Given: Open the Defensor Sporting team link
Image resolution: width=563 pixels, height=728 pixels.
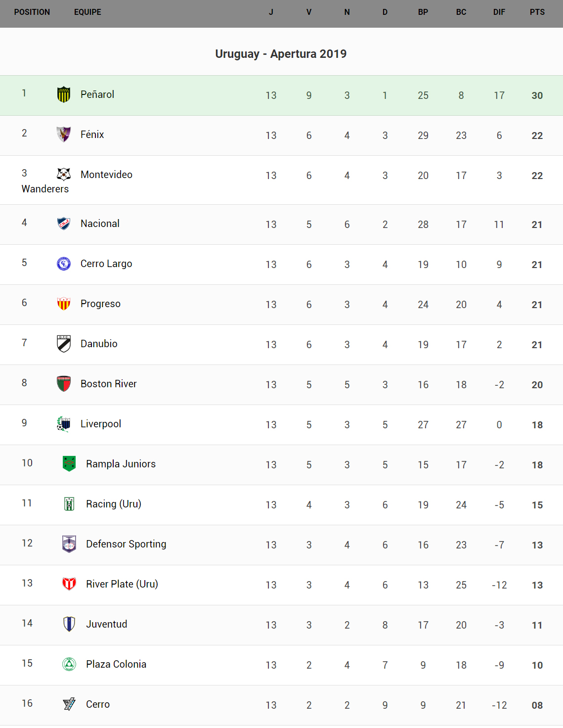Looking at the screenshot, I should pyautogui.click(x=126, y=544).
